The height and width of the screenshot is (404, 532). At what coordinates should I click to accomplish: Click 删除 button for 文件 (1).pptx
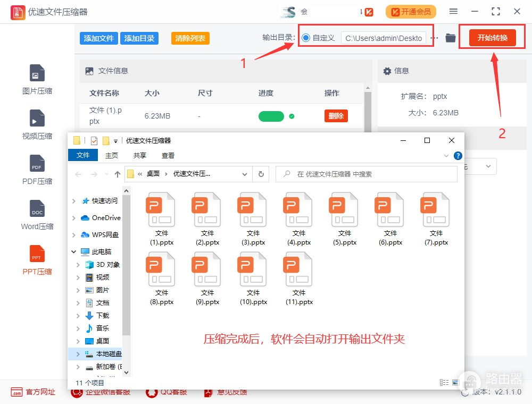coord(336,116)
